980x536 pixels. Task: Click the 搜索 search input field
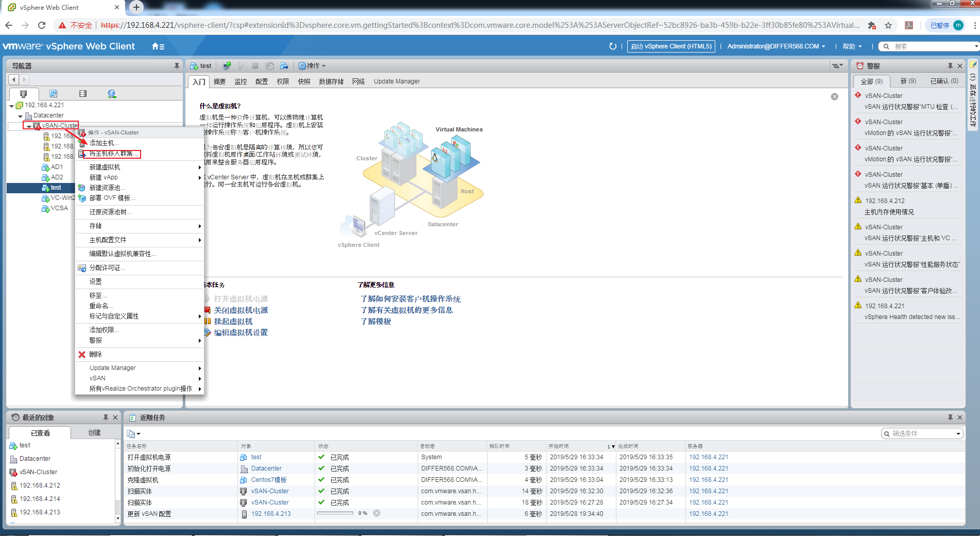[933, 46]
